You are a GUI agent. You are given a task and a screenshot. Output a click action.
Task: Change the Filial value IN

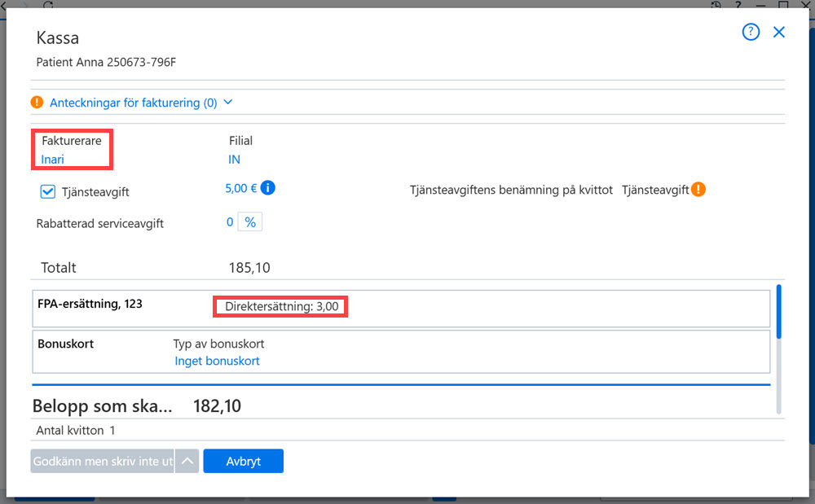(x=235, y=160)
